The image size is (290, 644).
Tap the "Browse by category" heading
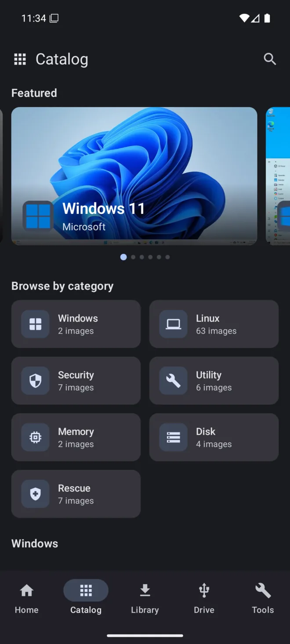click(x=62, y=286)
